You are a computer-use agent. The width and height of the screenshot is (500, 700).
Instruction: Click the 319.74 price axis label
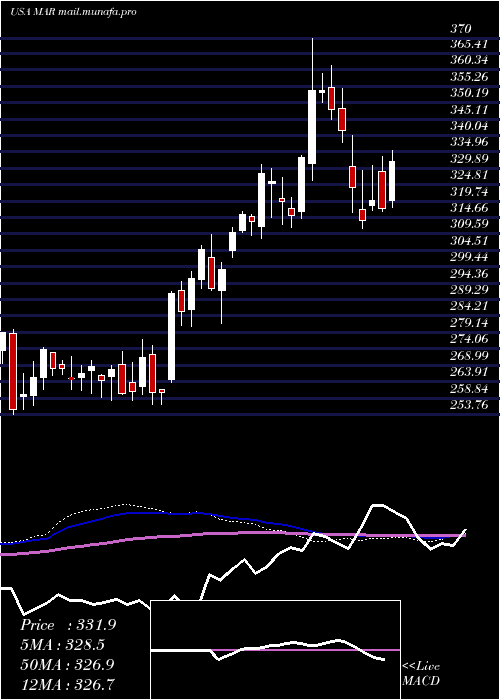click(x=468, y=192)
